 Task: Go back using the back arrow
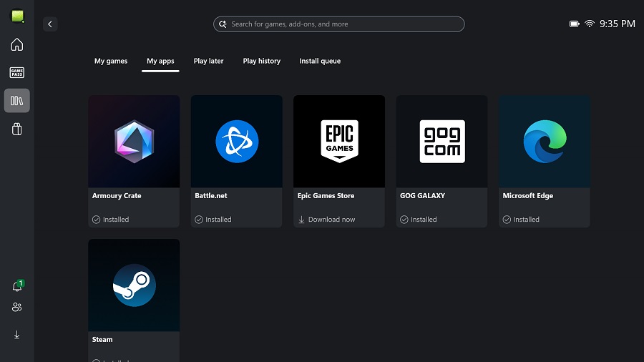point(50,24)
